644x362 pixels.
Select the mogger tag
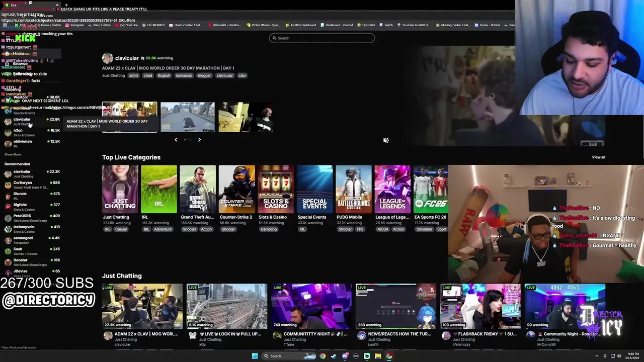point(204,75)
